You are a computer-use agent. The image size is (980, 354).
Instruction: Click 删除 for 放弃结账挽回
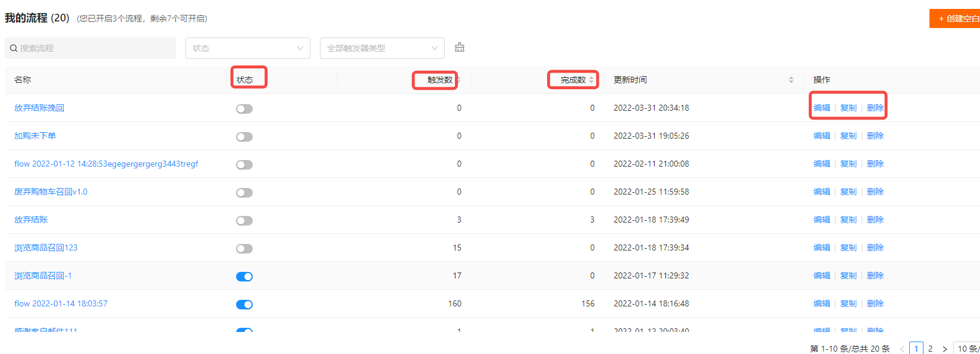(x=875, y=108)
